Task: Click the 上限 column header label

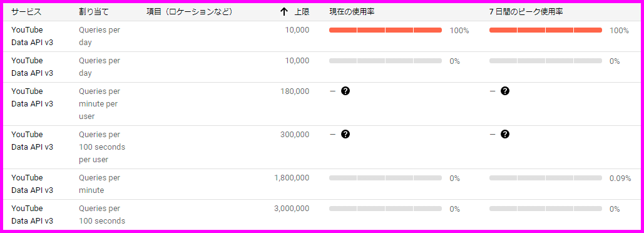Action: 302,12
